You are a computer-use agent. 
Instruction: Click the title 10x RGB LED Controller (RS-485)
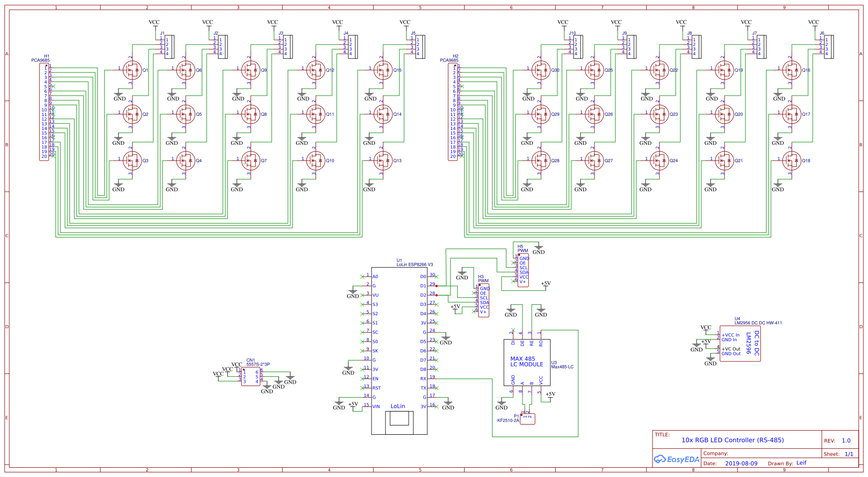[x=732, y=440]
